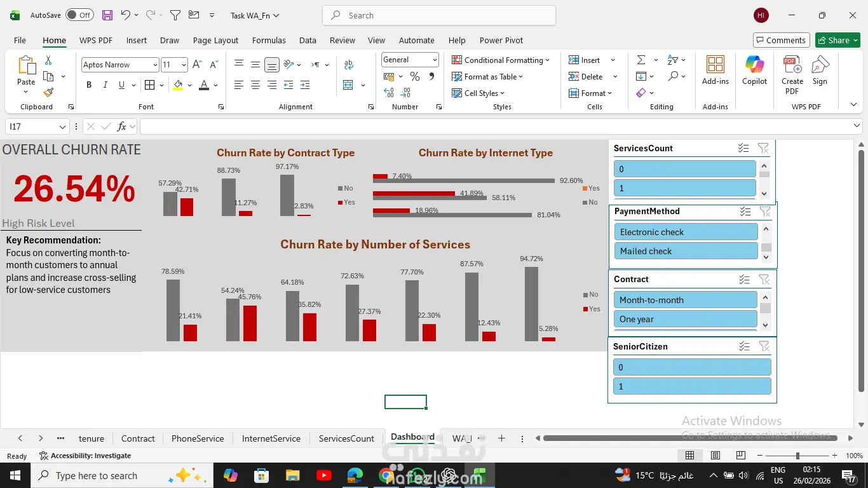The image size is (868, 488).
Task: Open the number format General dropdown
Action: click(x=435, y=60)
